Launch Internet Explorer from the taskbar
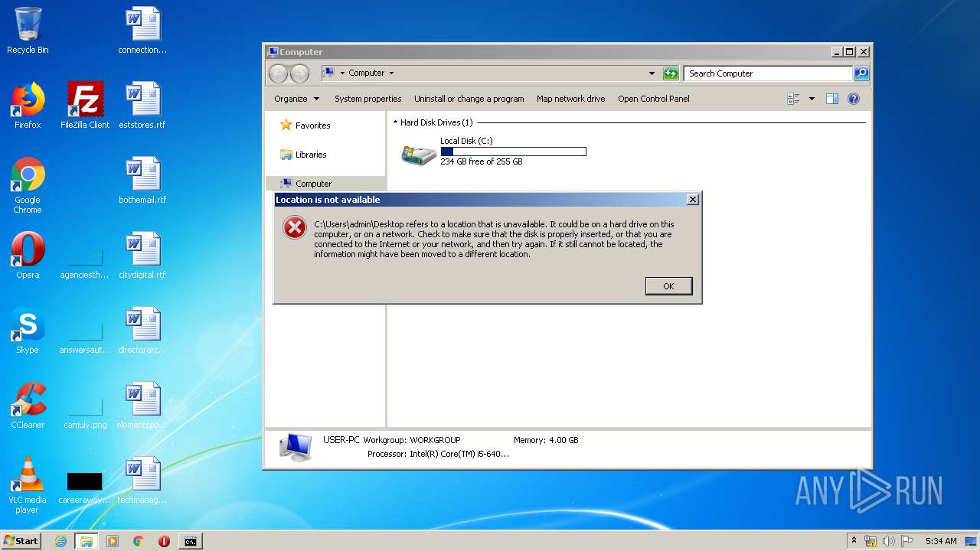This screenshot has height=551, width=980. click(x=61, y=541)
